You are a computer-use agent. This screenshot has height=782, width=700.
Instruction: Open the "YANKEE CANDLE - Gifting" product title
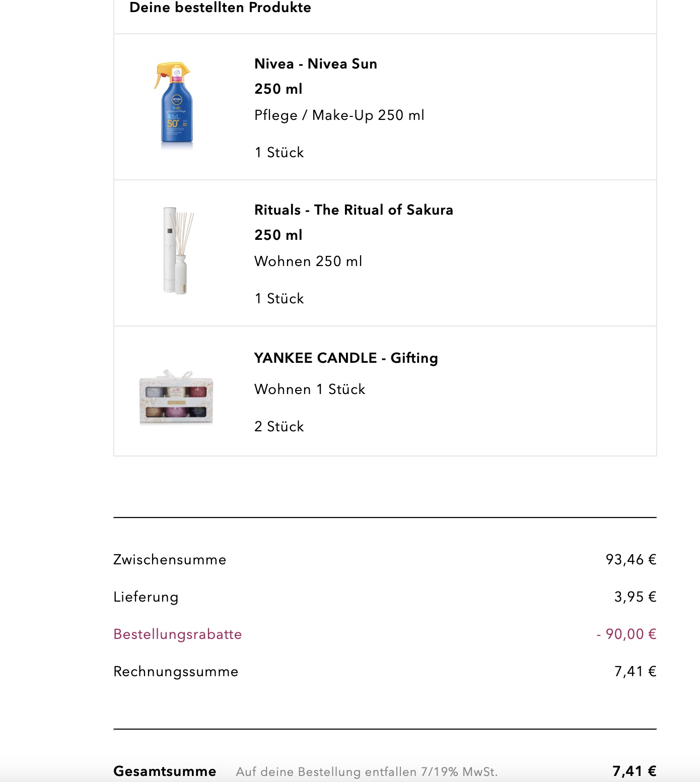[345, 358]
